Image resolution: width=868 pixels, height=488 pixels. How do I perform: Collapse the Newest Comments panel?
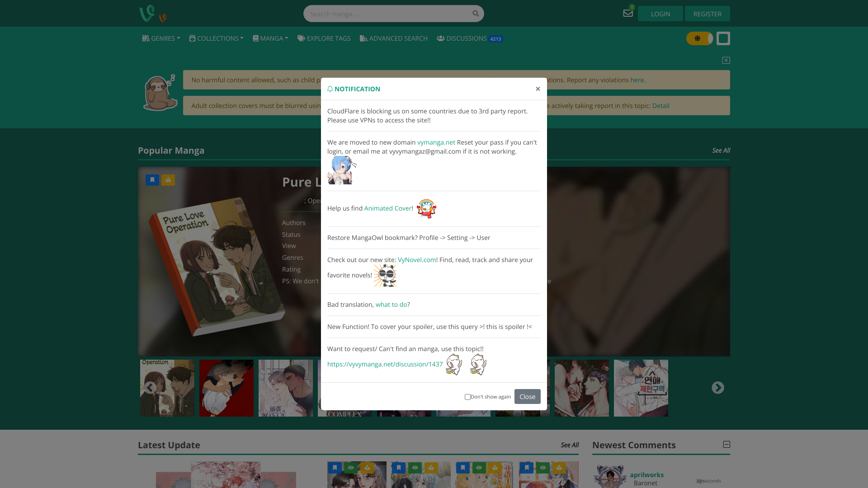[726, 445]
